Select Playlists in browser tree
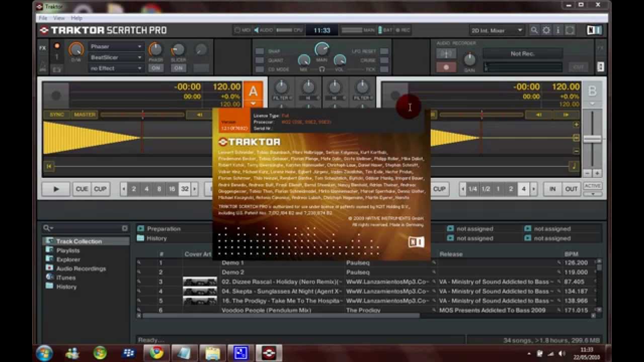The width and height of the screenshot is (644, 362). click(68, 250)
